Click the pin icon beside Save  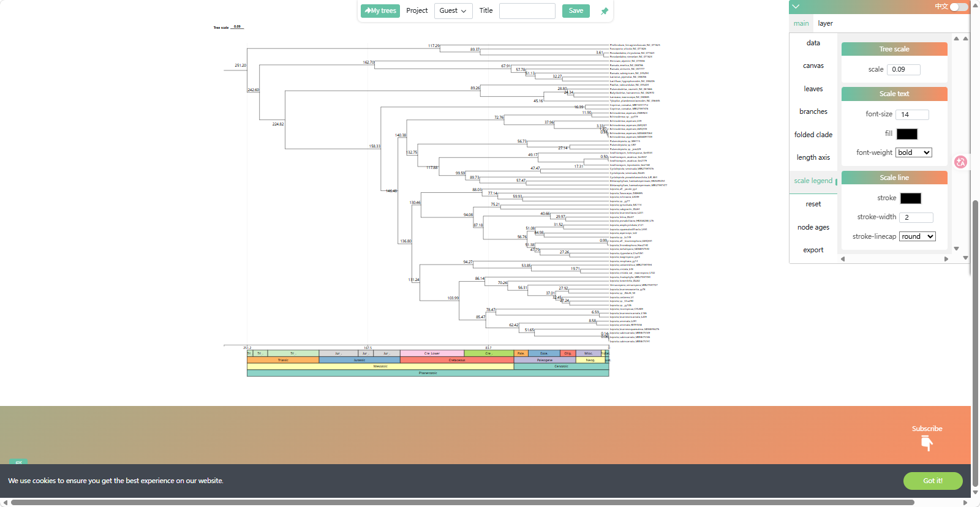(x=605, y=11)
